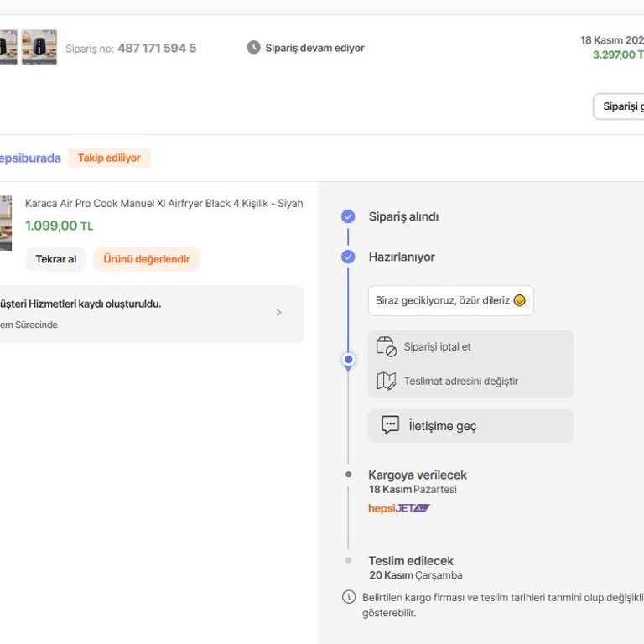Click the Teslim edilecek timeline dot
Image resolution: width=644 pixels, height=644 pixels.
click(x=348, y=560)
